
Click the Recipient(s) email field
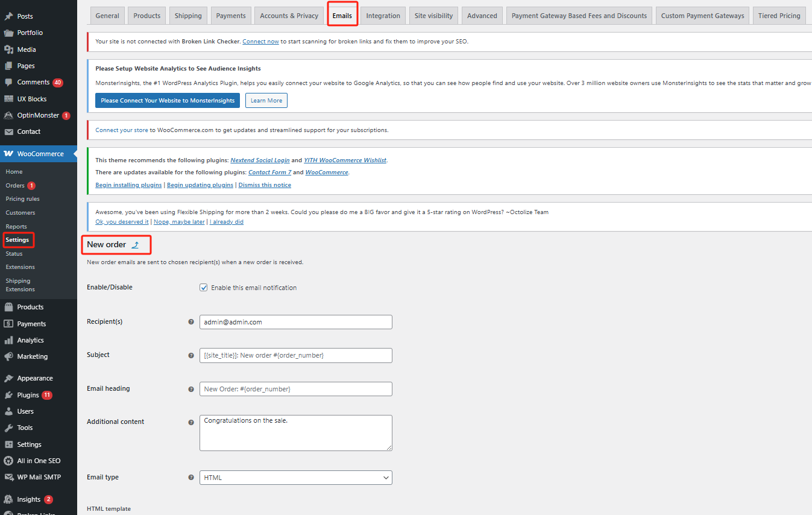[x=296, y=322]
